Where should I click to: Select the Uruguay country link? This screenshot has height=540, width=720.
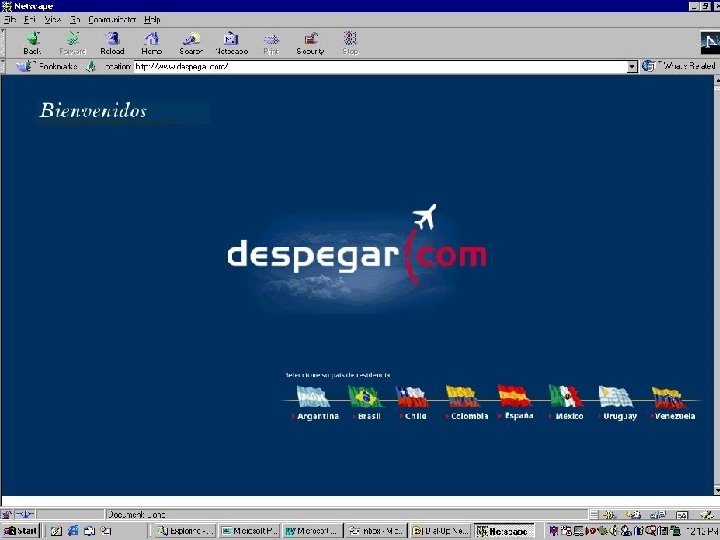618,416
